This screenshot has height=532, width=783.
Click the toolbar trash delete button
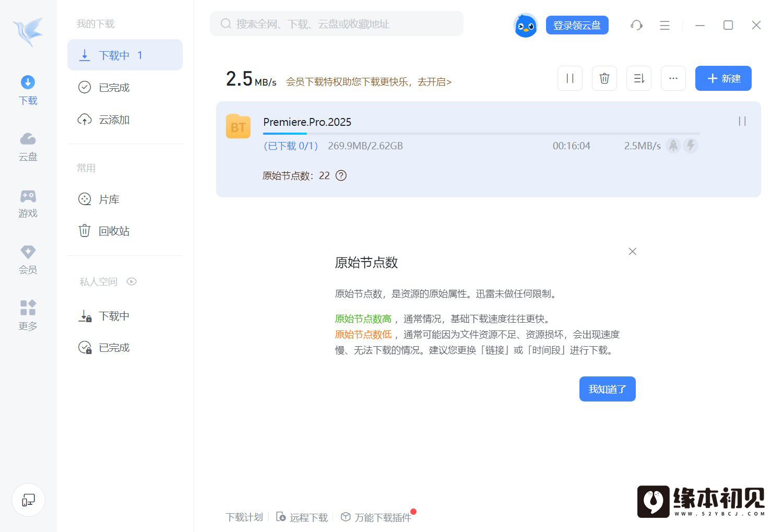pyautogui.click(x=604, y=78)
